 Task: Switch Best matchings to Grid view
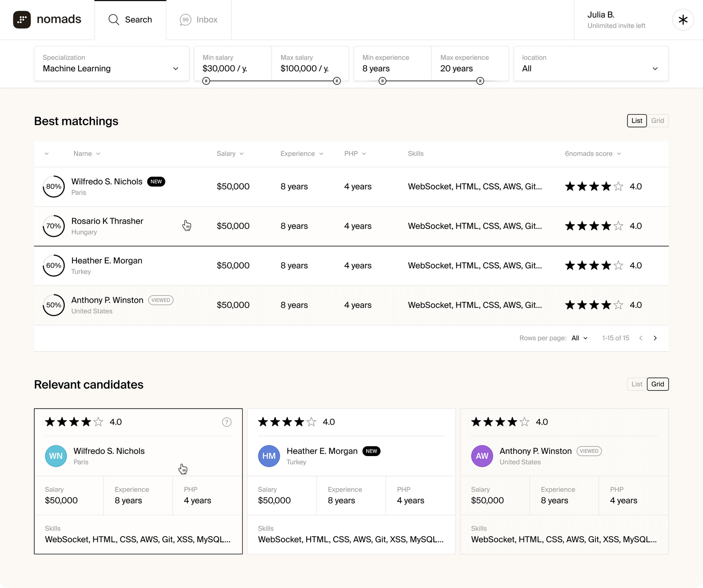[x=657, y=121]
